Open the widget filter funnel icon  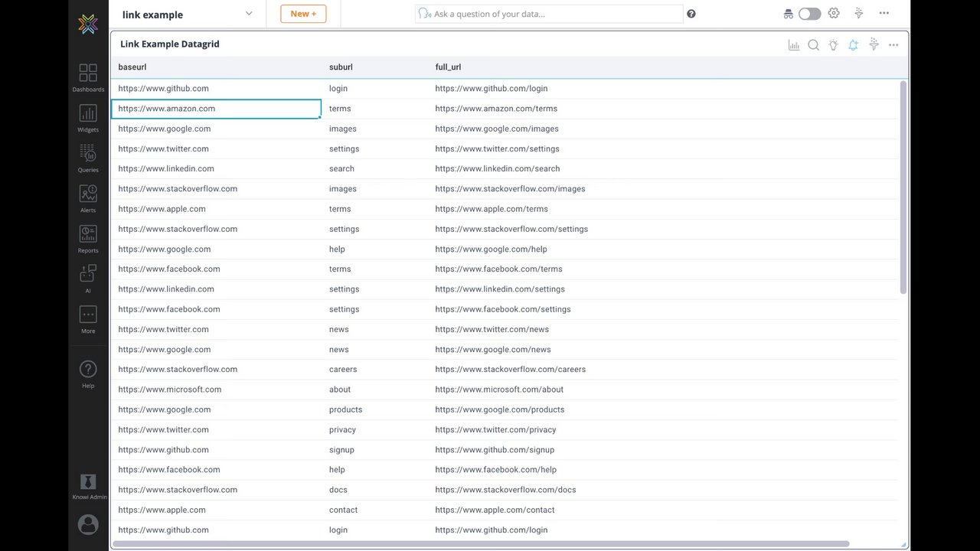pos(874,45)
